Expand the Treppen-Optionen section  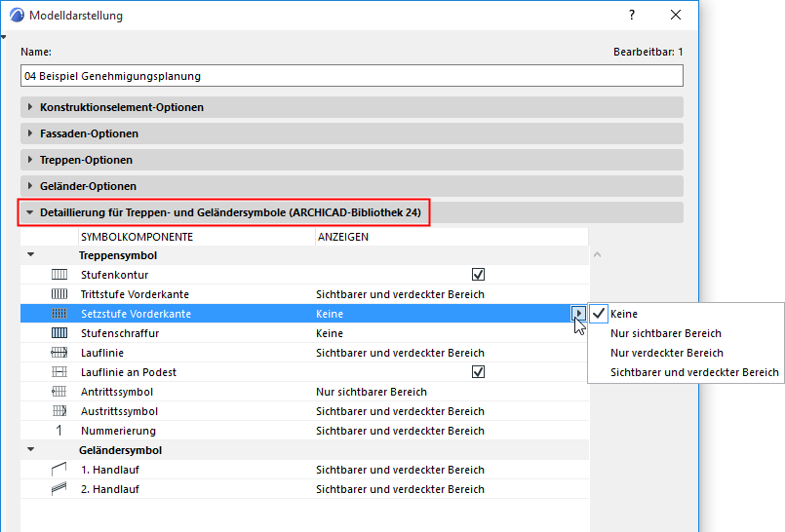click(x=86, y=160)
